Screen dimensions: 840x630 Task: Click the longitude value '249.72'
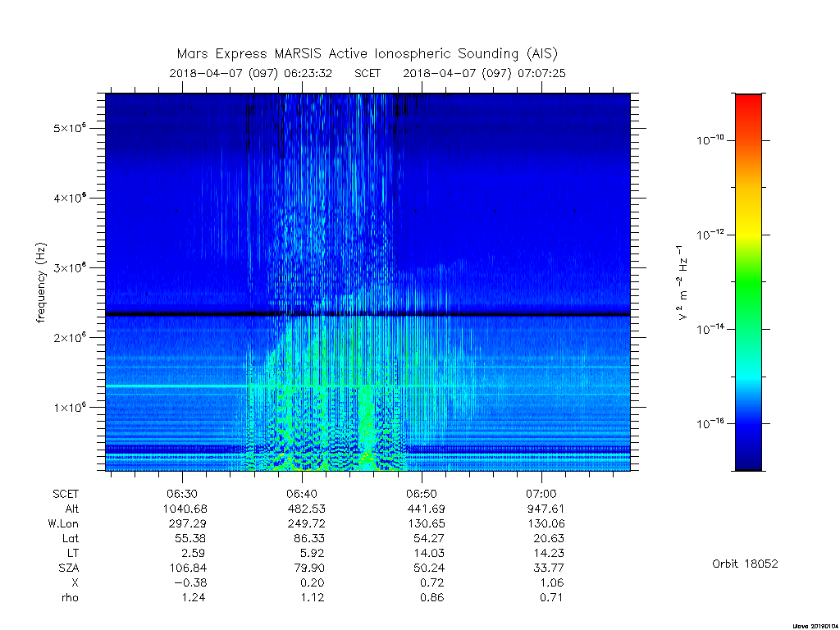pos(307,524)
